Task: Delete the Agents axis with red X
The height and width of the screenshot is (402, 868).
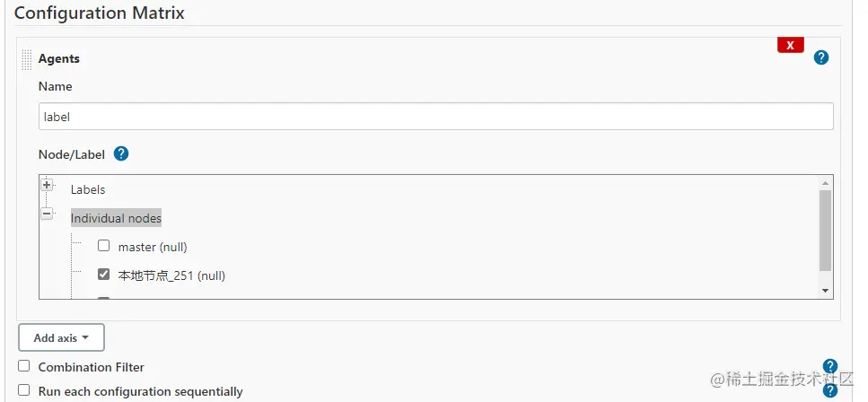Action: pos(790,45)
